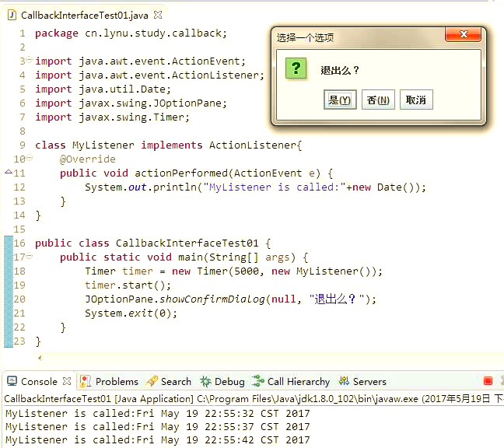
Task: Open the Console tab
Action: 39,381
